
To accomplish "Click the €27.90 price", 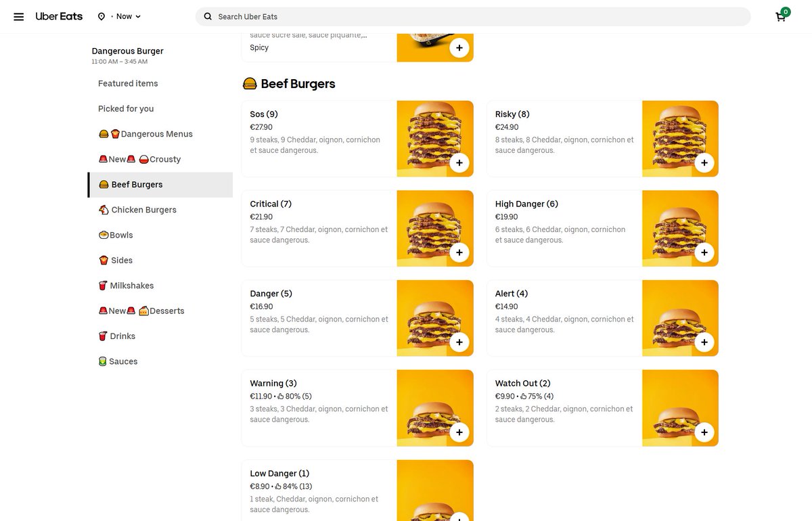I will click(261, 127).
